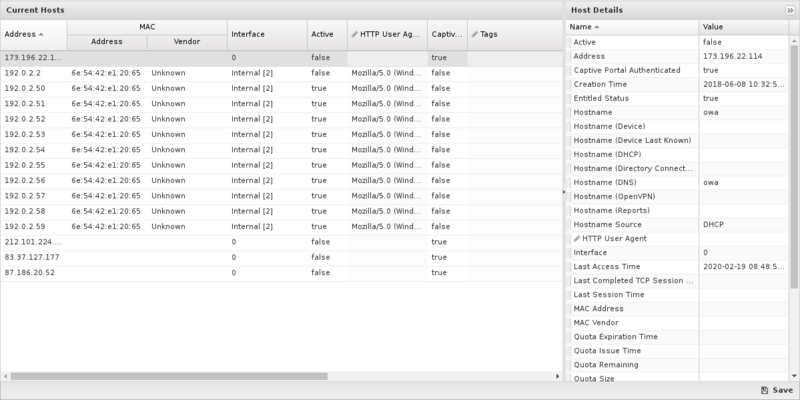
Task: Click the MAC Vendor sub-column header
Action: [x=186, y=42]
